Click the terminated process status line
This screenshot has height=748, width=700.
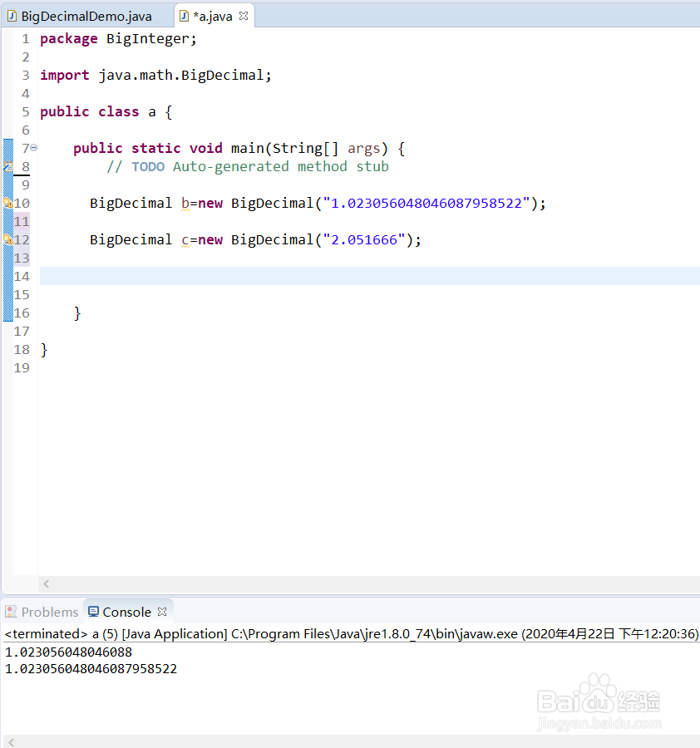pyautogui.click(x=351, y=634)
